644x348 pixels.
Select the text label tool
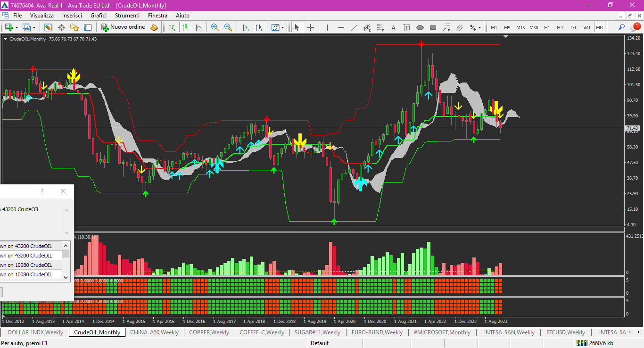(406, 27)
